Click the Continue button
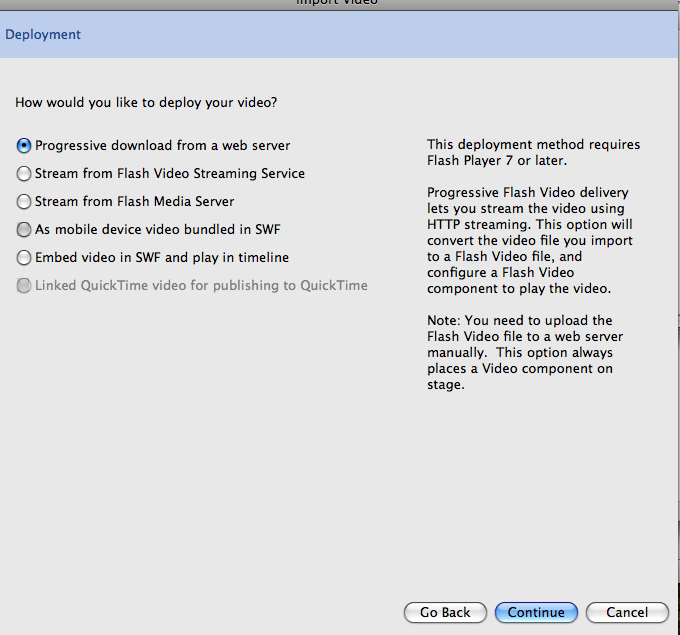Image resolution: width=680 pixels, height=635 pixels. (536, 612)
